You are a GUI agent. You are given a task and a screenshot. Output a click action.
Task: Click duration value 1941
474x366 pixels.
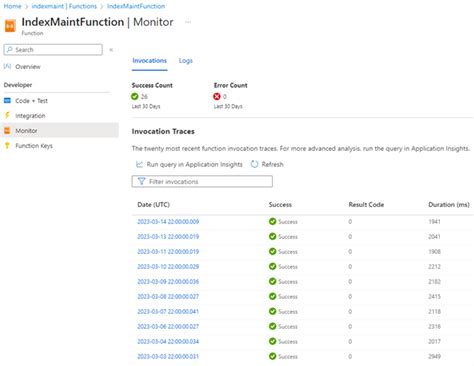click(434, 222)
